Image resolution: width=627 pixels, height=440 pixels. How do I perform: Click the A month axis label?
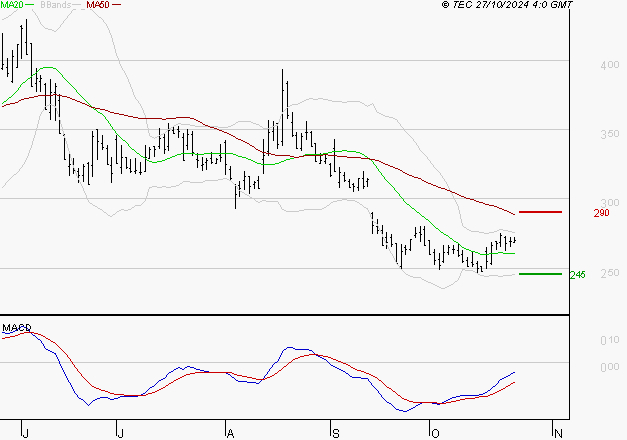coord(230,433)
